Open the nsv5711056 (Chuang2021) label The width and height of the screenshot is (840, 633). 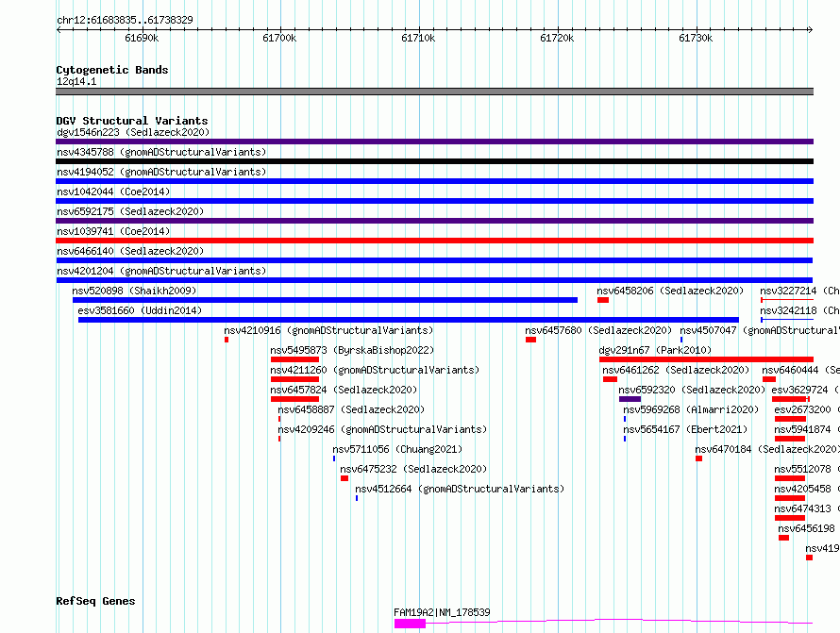(x=397, y=449)
